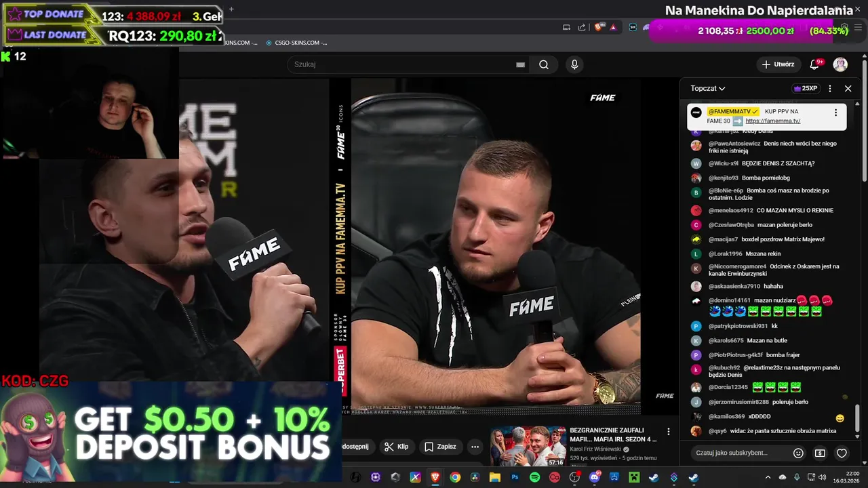Click the Brave Rewards triangle icon

(613, 27)
